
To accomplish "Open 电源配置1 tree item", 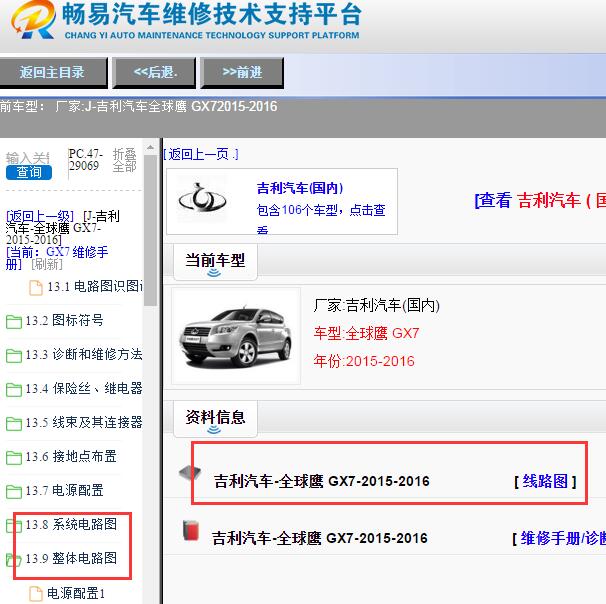I will click(76, 593).
